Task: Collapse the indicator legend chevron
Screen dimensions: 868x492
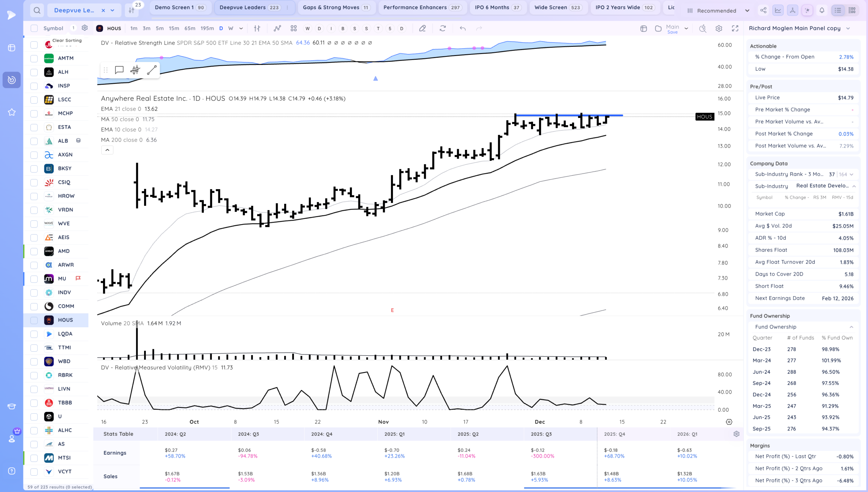Action: tap(107, 150)
